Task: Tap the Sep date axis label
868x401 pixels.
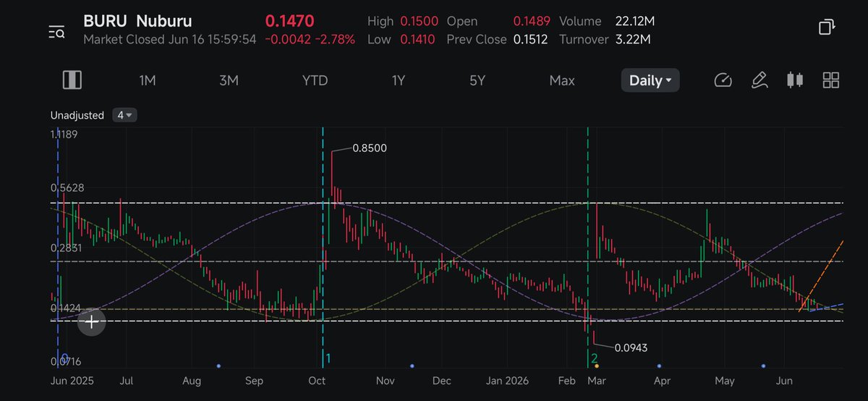Action: [254, 380]
